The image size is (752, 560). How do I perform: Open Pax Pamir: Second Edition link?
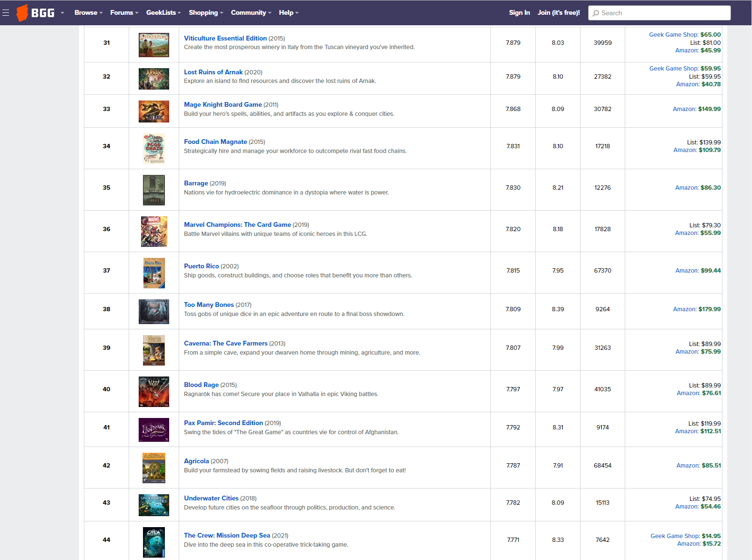pyautogui.click(x=224, y=423)
